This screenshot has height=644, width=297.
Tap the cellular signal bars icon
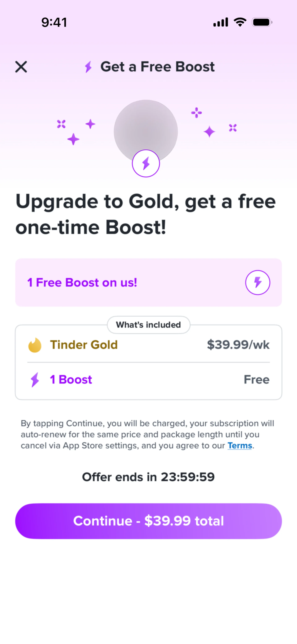(x=220, y=22)
